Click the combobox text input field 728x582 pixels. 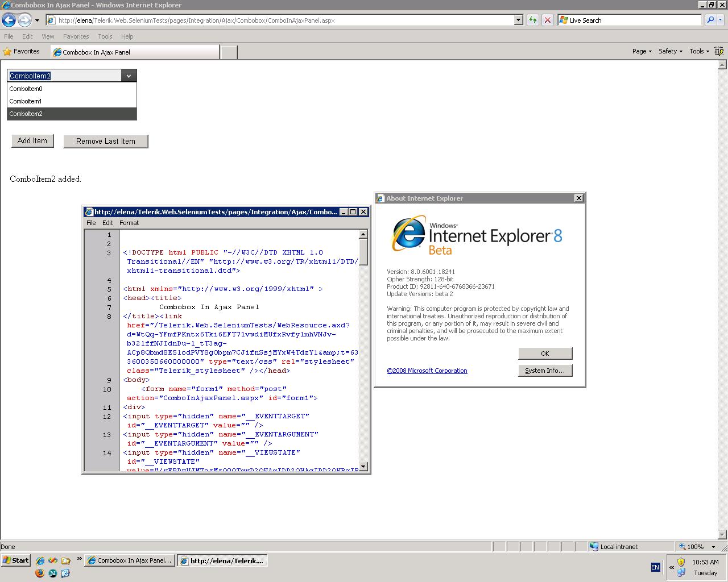pyautogui.click(x=64, y=76)
